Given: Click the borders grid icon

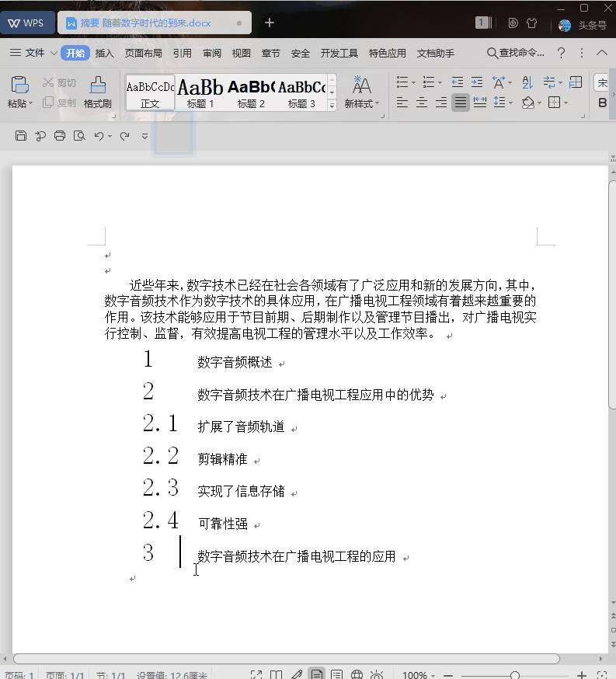Looking at the screenshot, I should (x=554, y=103).
